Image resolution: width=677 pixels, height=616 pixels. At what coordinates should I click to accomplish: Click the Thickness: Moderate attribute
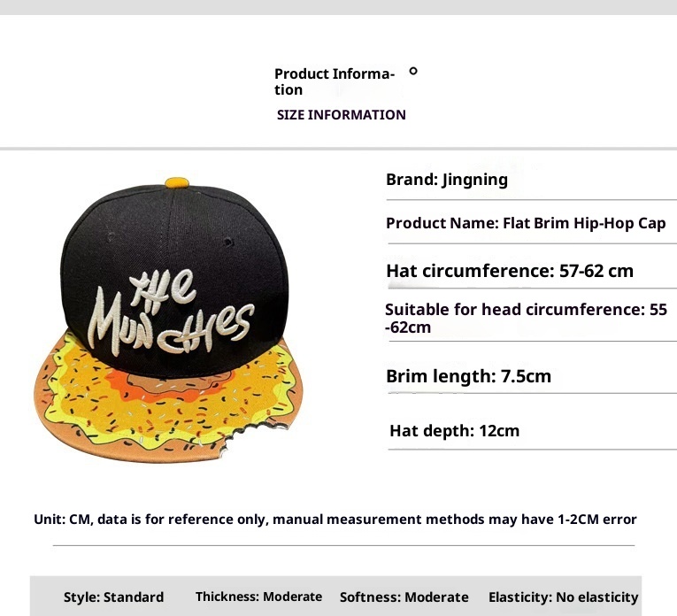tap(258, 597)
